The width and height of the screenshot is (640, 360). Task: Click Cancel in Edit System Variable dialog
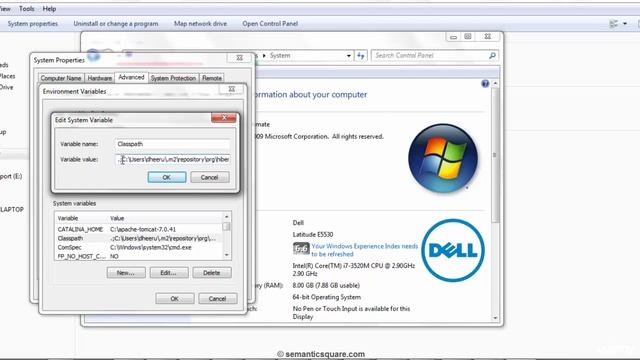pos(209,177)
